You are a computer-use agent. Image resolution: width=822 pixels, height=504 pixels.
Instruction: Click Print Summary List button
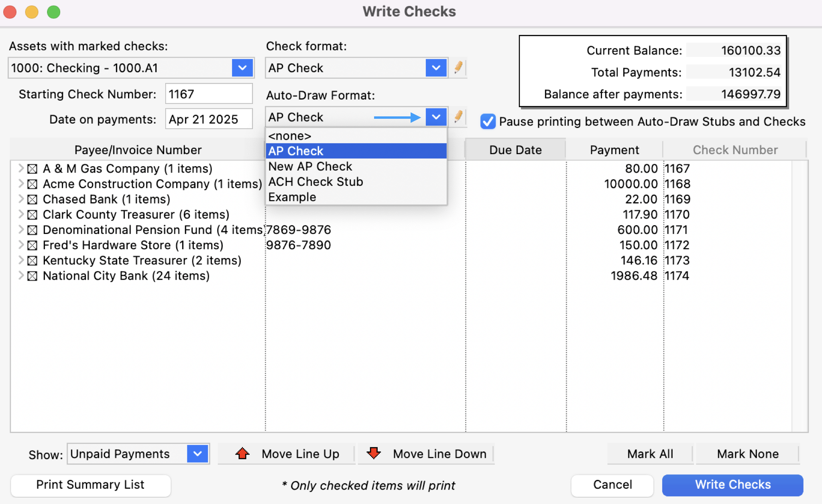point(90,485)
